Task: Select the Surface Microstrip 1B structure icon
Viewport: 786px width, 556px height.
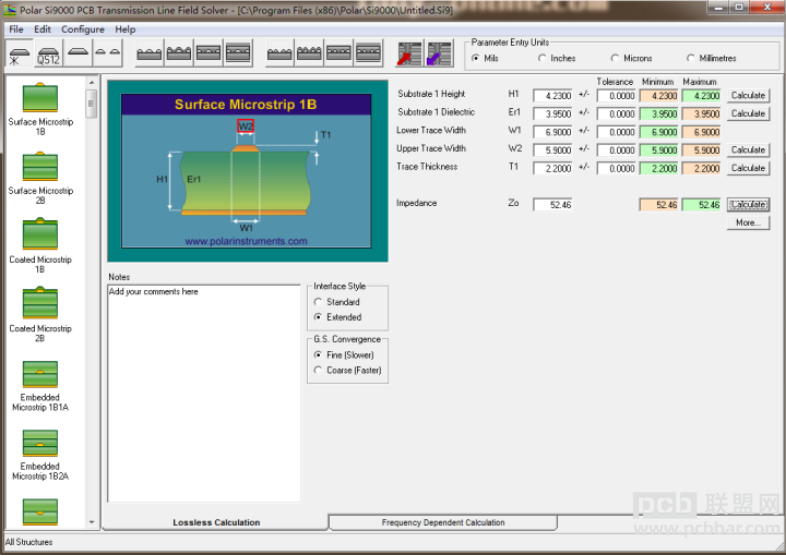Action: (40, 97)
